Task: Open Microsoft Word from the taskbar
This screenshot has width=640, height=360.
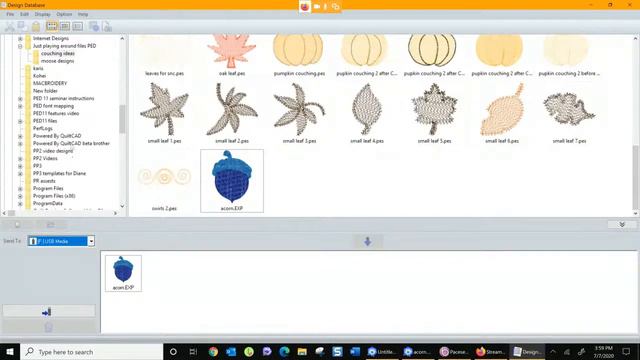Action: coord(355,351)
